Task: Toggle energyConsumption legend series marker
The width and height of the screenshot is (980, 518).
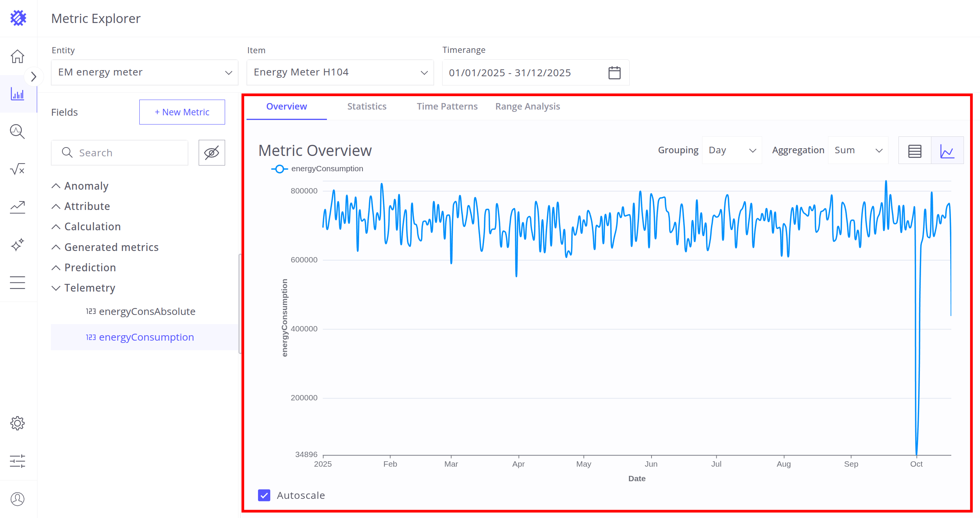Action: click(x=279, y=169)
